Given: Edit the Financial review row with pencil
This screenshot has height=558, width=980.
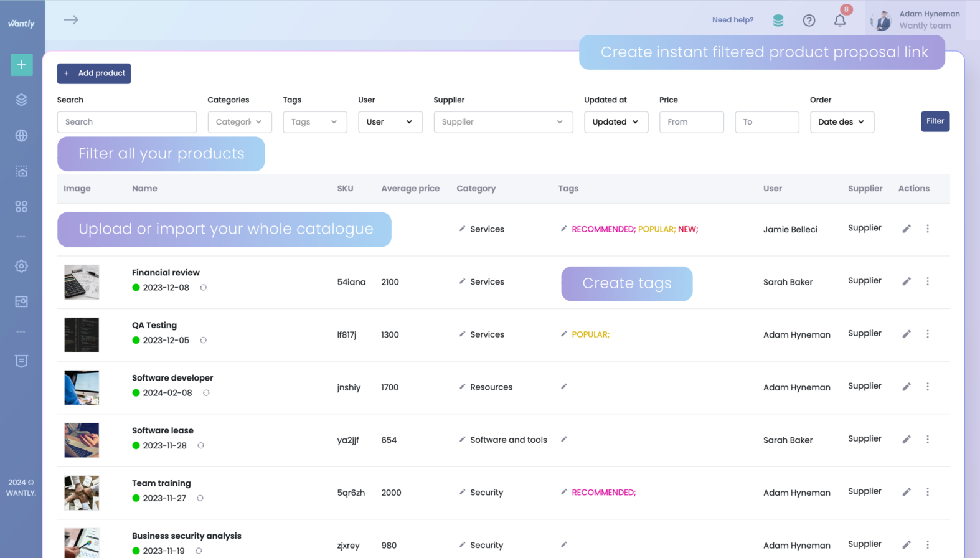Looking at the screenshot, I should point(907,281).
